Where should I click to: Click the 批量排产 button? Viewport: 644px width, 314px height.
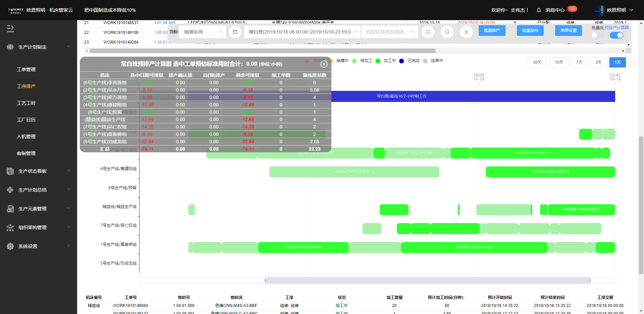pyautogui.click(x=492, y=31)
